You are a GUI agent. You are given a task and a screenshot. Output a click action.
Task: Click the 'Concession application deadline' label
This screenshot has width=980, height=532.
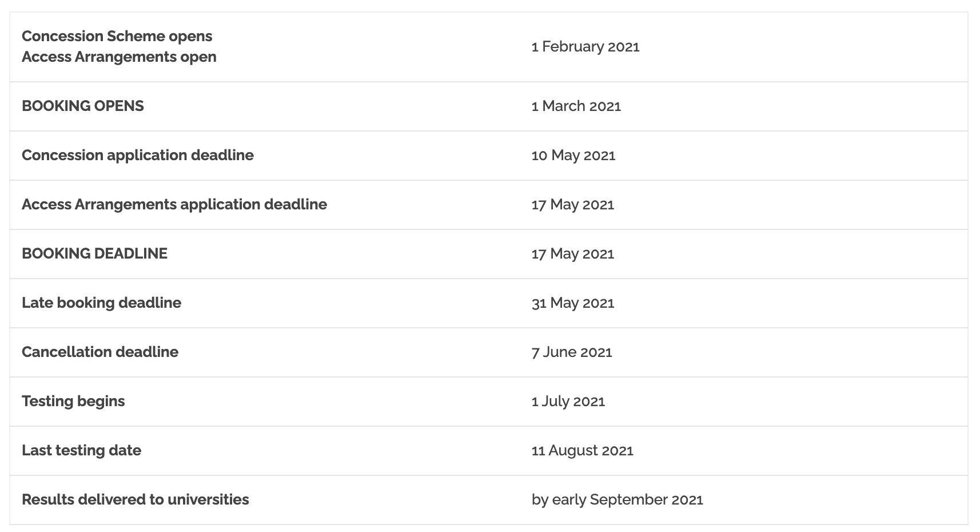point(138,155)
